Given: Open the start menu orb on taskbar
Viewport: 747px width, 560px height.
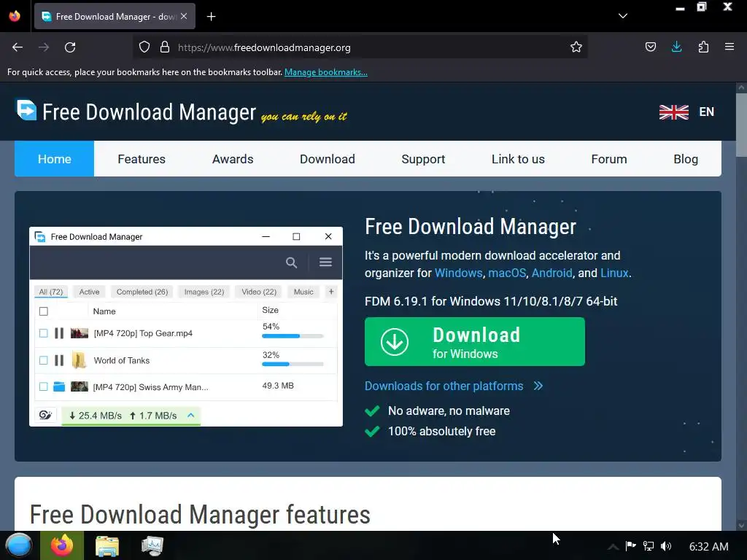Looking at the screenshot, I should 18,545.
